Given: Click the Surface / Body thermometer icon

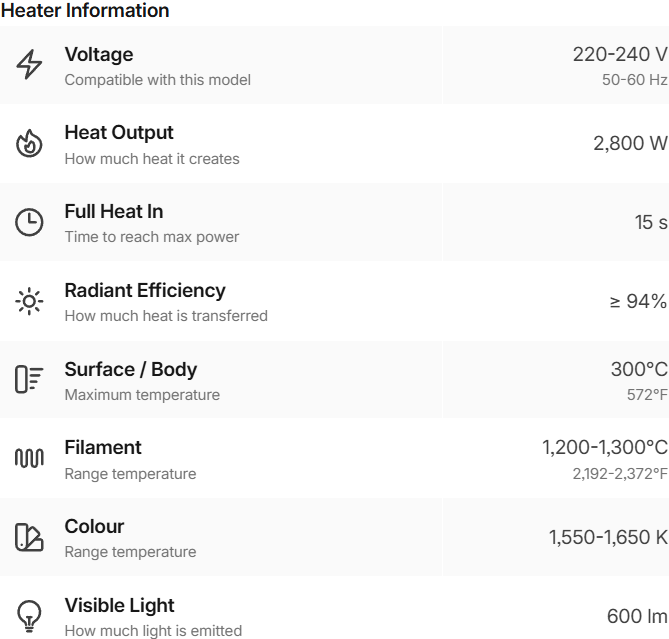Looking at the screenshot, I should click(x=30, y=379).
